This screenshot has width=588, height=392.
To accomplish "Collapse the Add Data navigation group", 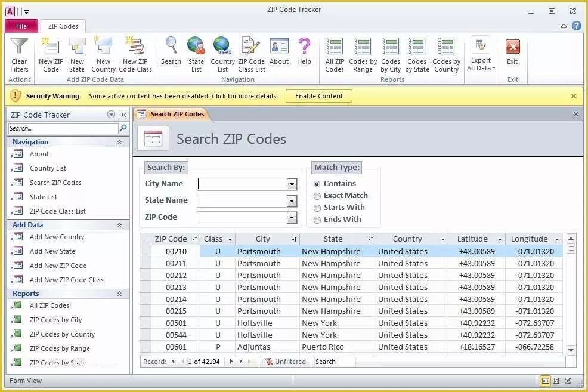I will (119, 225).
